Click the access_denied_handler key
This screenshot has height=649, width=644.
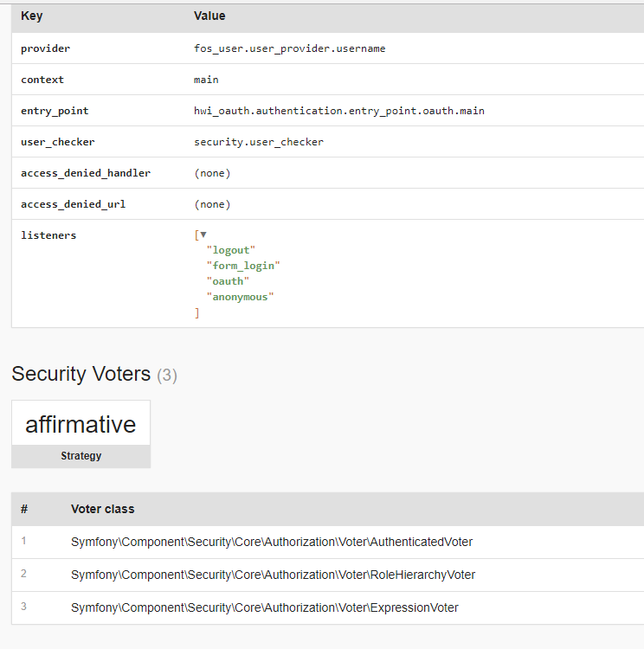pos(86,173)
